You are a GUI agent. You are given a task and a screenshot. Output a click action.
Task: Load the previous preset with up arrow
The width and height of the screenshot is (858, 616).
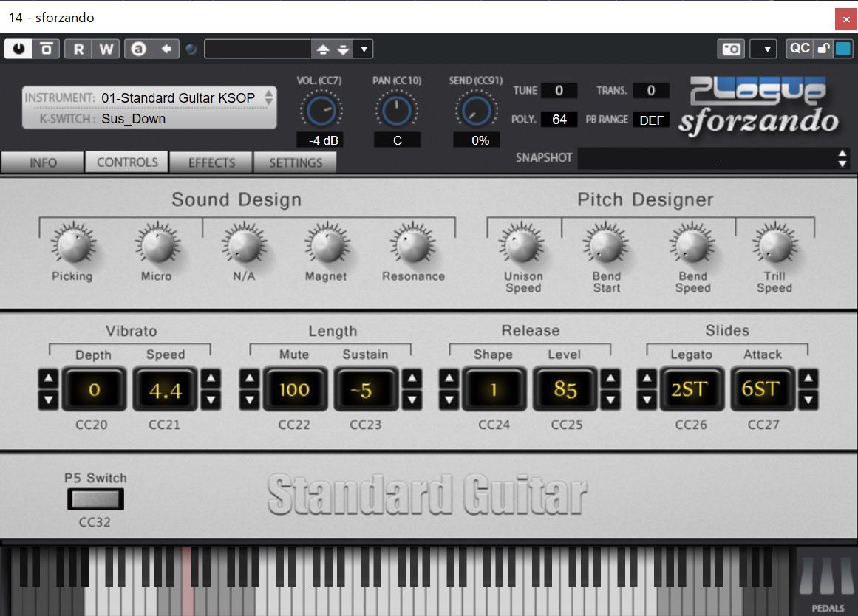click(x=323, y=49)
